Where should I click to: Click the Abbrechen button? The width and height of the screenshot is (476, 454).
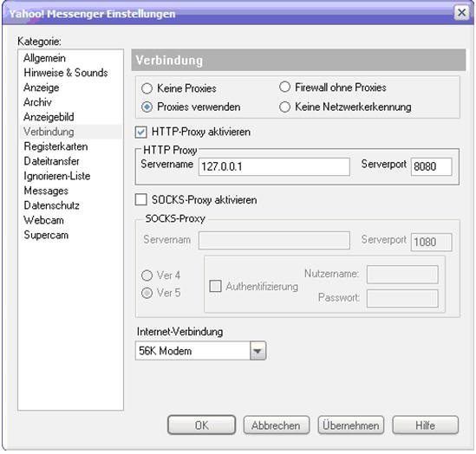(277, 425)
